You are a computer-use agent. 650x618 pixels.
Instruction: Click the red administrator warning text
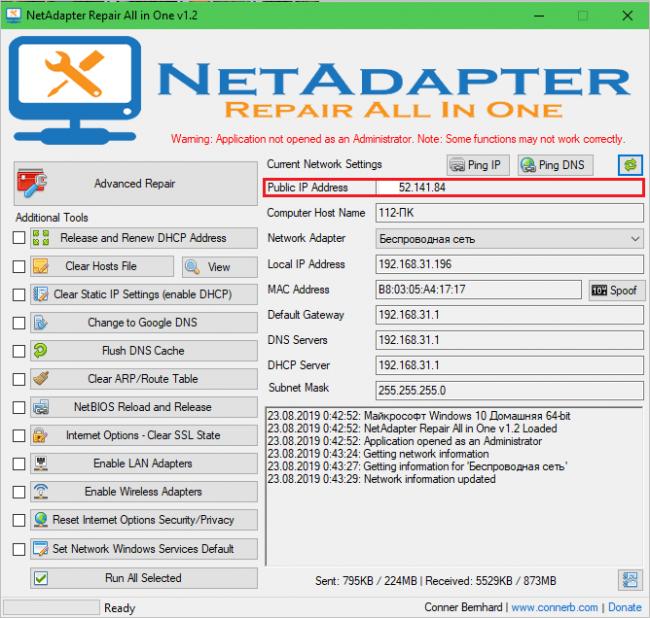pyautogui.click(x=398, y=139)
